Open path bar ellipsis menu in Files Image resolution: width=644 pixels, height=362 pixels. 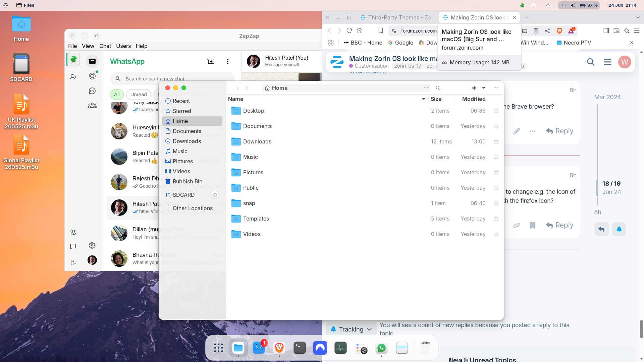point(426,88)
